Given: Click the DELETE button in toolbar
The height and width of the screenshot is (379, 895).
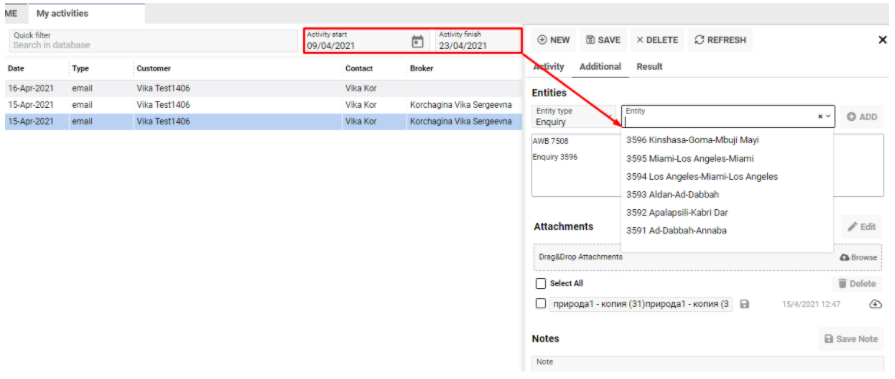Looking at the screenshot, I should [x=657, y=40].
